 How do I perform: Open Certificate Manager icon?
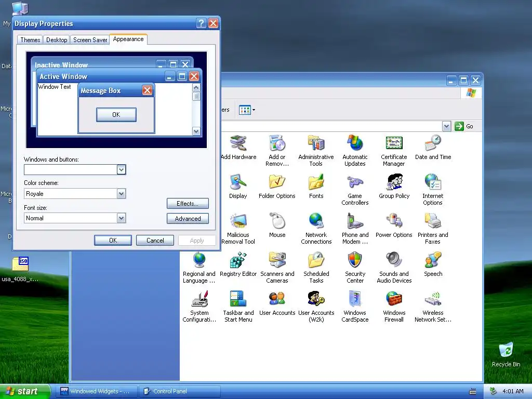pyautogui.click(x=394, y=151)
